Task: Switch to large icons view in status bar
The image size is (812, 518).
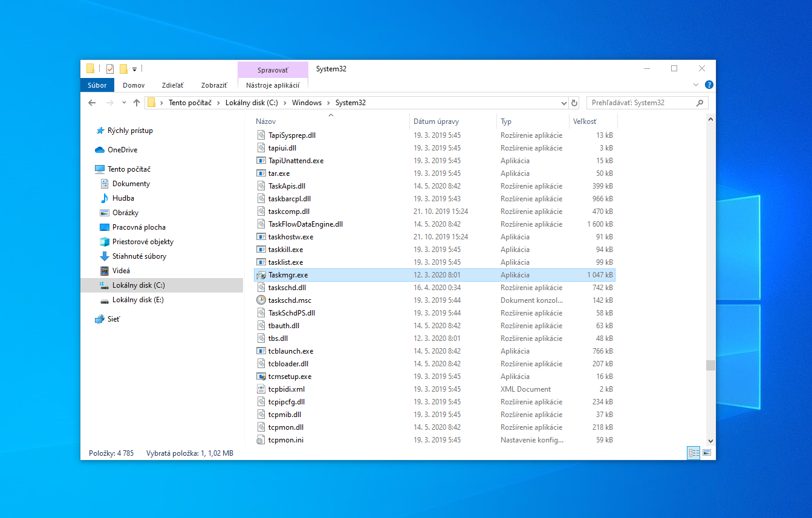Action: click(x=706, y=453)
